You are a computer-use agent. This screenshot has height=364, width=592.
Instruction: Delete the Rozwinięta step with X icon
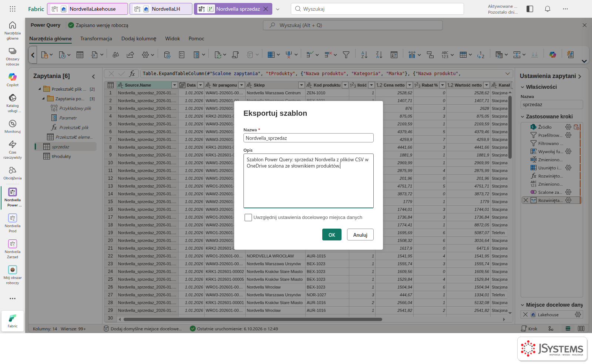(525, 200)
